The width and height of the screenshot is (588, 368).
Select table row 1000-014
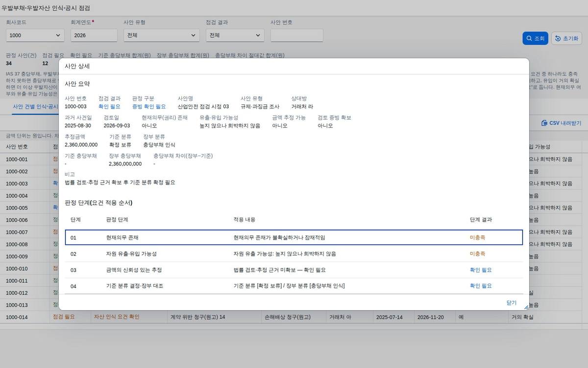294,317
